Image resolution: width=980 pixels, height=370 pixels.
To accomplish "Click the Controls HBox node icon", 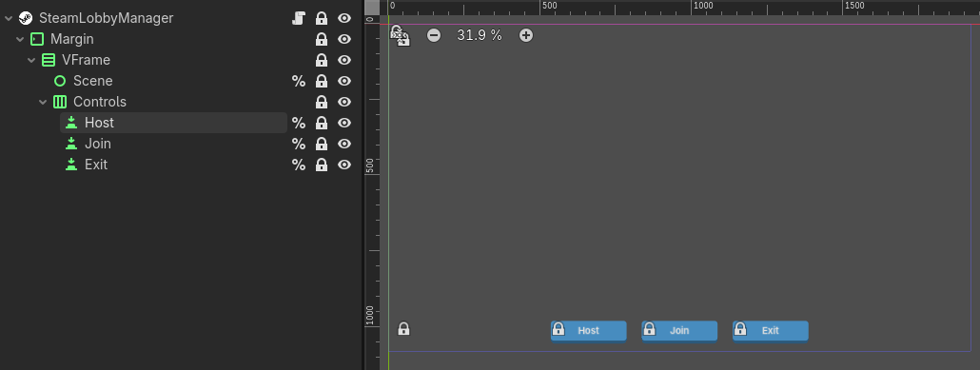I will [x=60, y=102].
